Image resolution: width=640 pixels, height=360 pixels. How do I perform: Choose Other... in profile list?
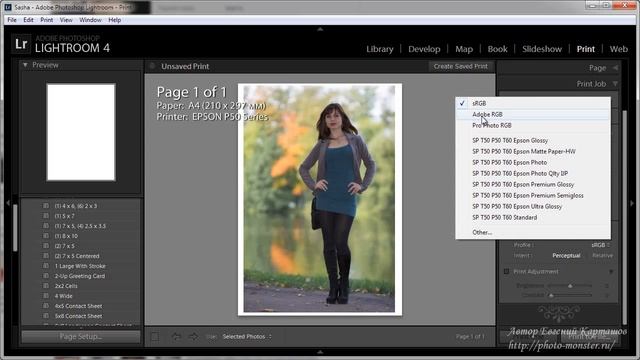(x=533, y=232)
